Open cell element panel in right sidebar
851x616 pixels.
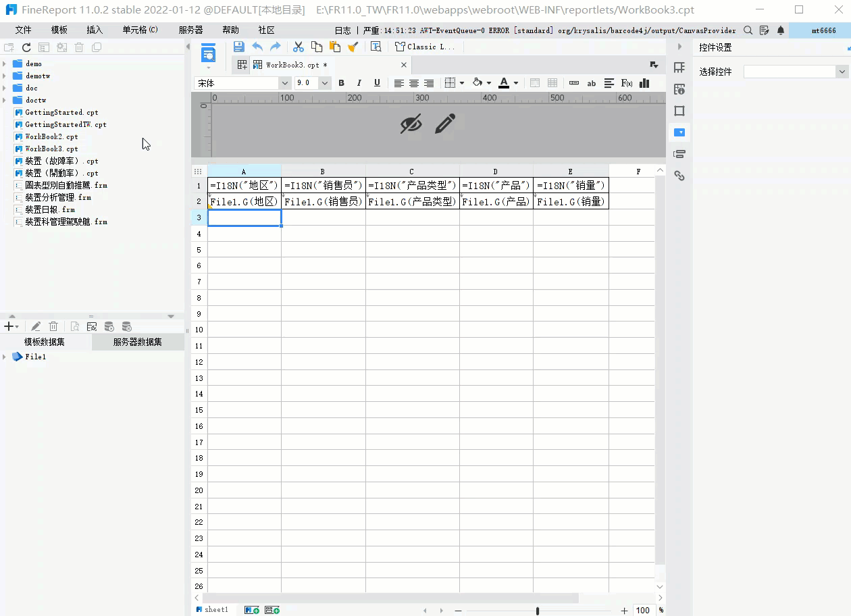point(679,68)
